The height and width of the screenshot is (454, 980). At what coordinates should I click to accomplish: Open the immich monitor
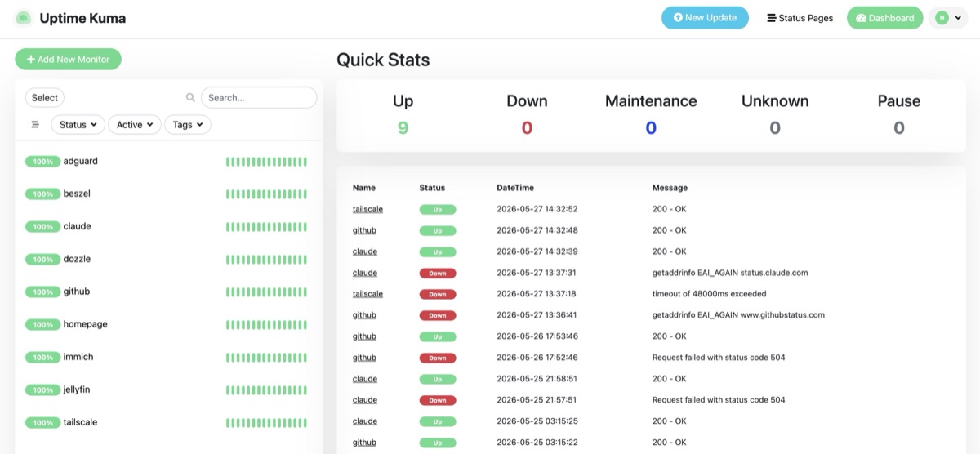(x=169, y=358)
